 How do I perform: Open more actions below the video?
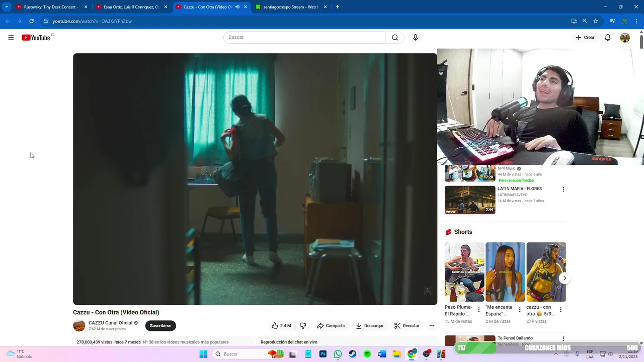[432, 326]
